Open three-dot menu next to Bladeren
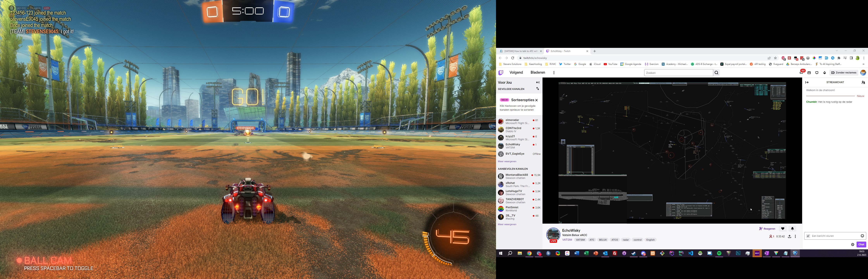868x279 pixels. [554, 73]
